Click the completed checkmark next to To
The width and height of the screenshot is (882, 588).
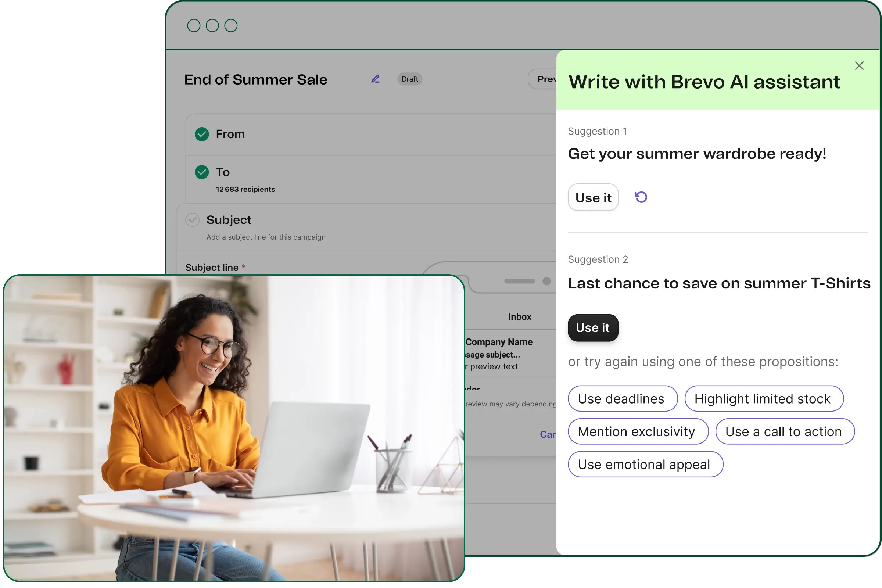(x=201, y=172)
